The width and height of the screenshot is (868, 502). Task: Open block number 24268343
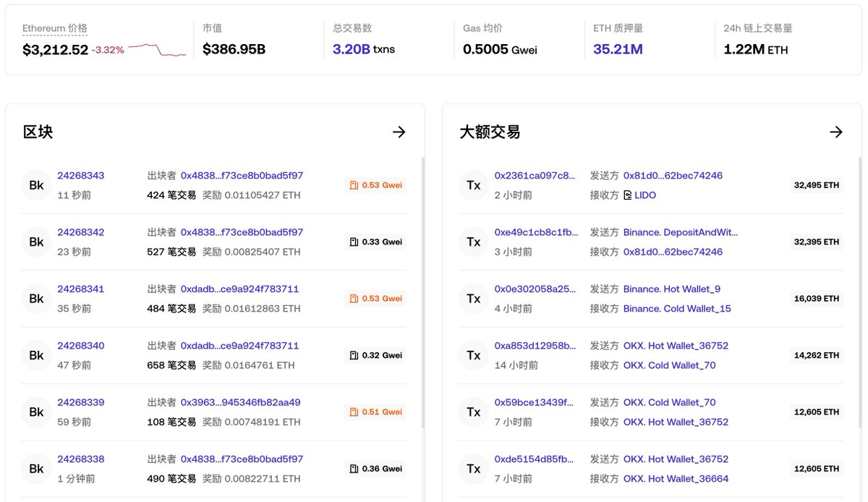click(81, 176)
